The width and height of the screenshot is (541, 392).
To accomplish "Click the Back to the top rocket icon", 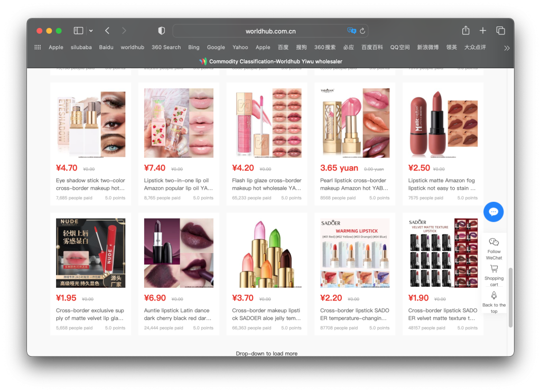I will tap(494, 295).
